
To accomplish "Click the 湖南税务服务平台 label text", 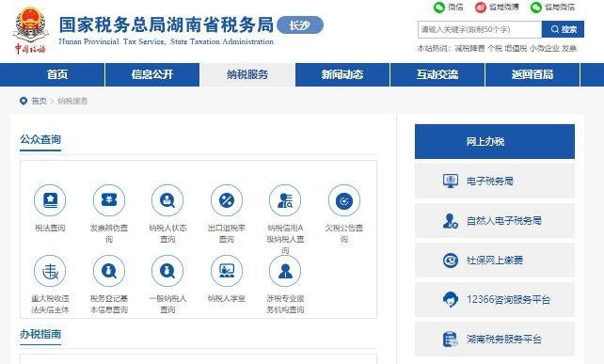I will [504, 340].
